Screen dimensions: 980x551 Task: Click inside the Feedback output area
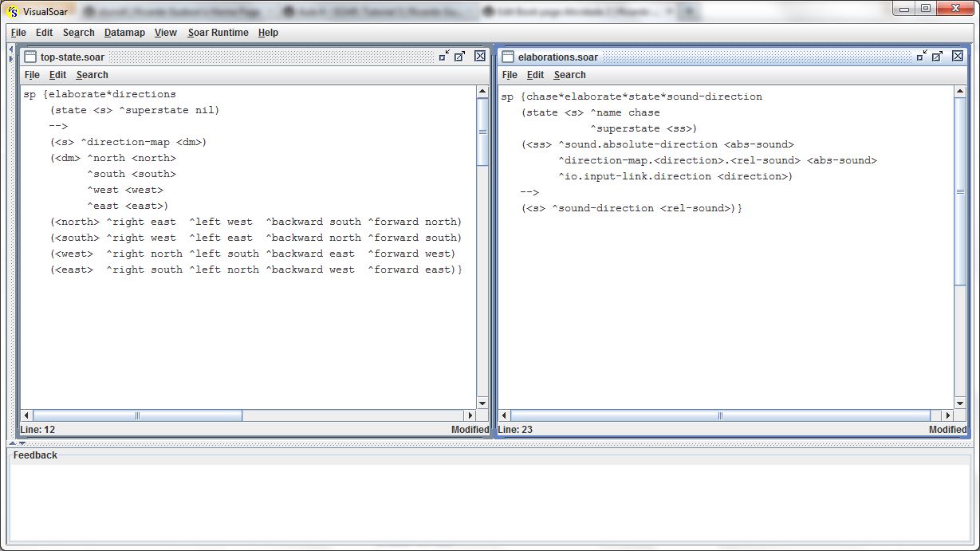(490, 502)
